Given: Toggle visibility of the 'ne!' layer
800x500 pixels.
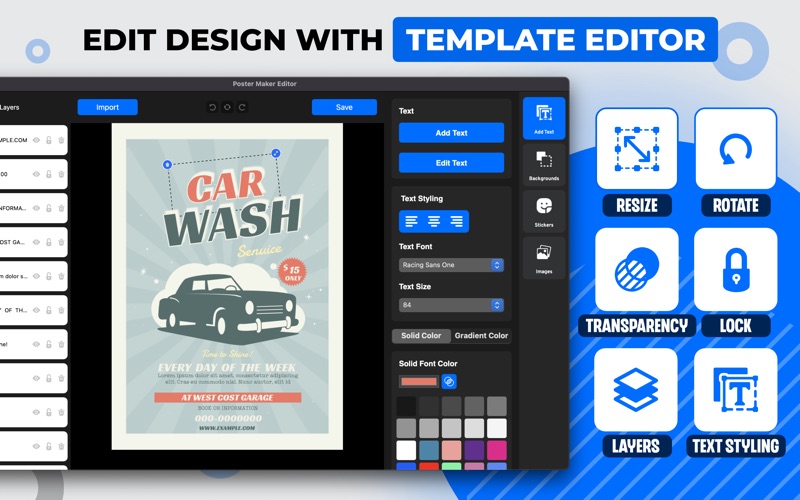Looking at the screenshot, I should click(x=36, y=344).
